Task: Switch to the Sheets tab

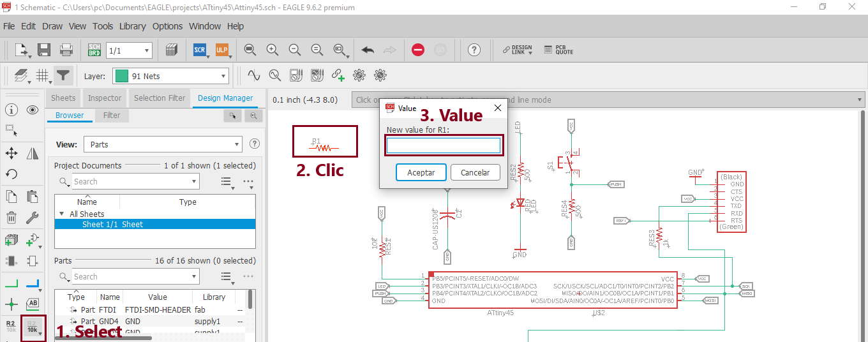Action: 63,98
